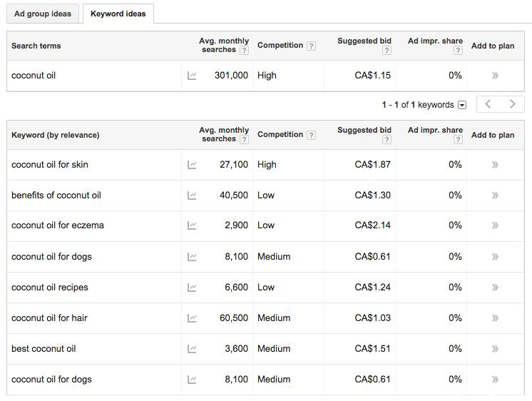Add "coconut oil for skin" to plan

tap(495, 165)
